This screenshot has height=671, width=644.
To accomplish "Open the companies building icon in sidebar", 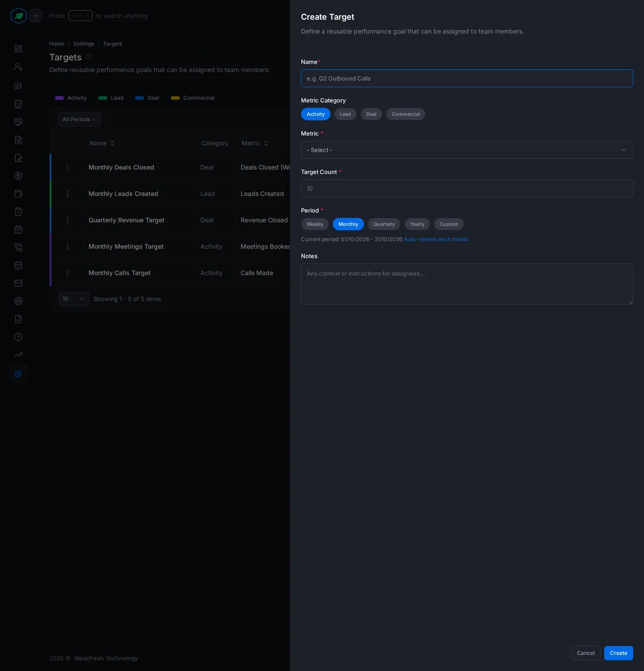I will (x=18, y=104).
